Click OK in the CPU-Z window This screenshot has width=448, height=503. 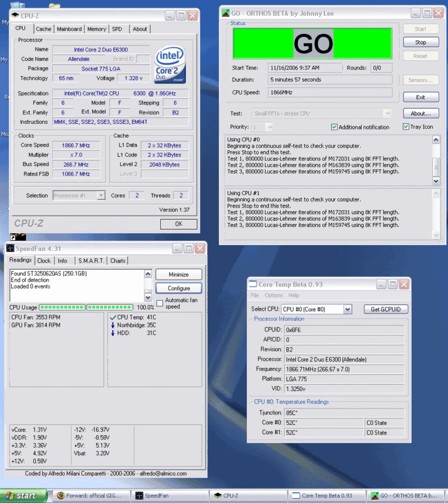[178, 224]
